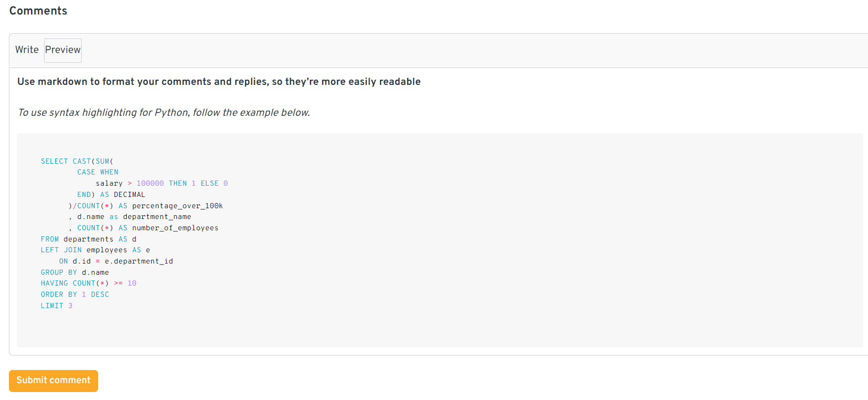Click the italic Python syntax highlighting hint
868x400 pixels.
(164, 113)
